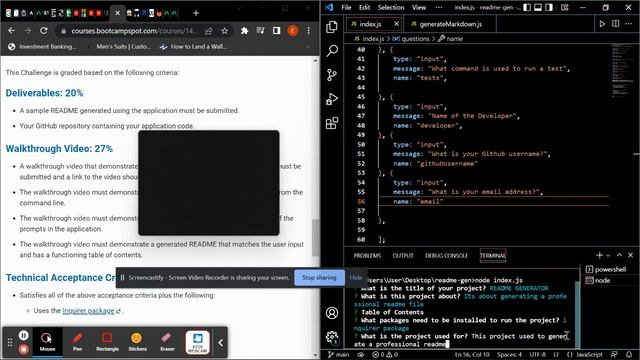Click the webpage vertical scrollbar thumb

pyautogui.click(x=315, y=238)
